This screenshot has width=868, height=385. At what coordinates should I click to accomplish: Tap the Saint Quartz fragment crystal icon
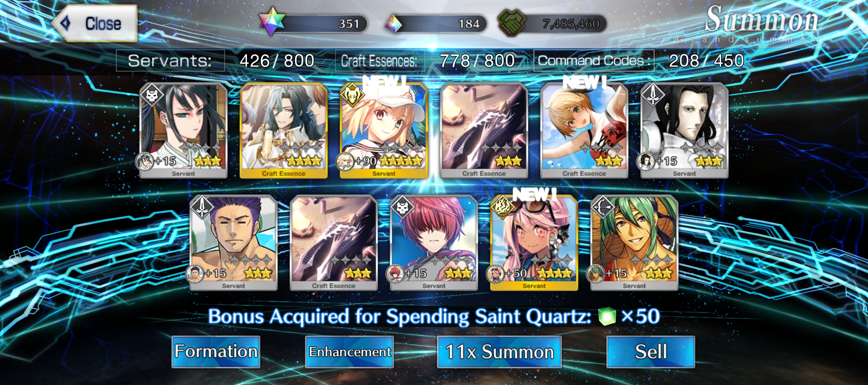coord(393,24)
